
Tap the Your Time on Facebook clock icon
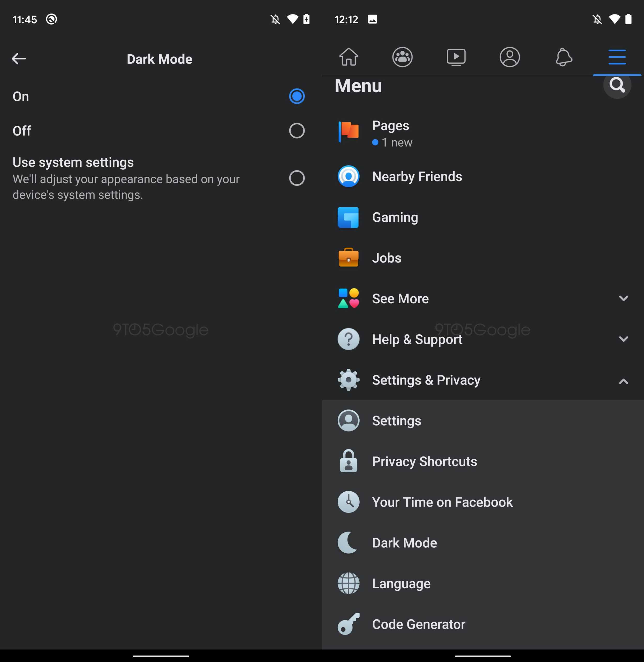tap(348, 502)
